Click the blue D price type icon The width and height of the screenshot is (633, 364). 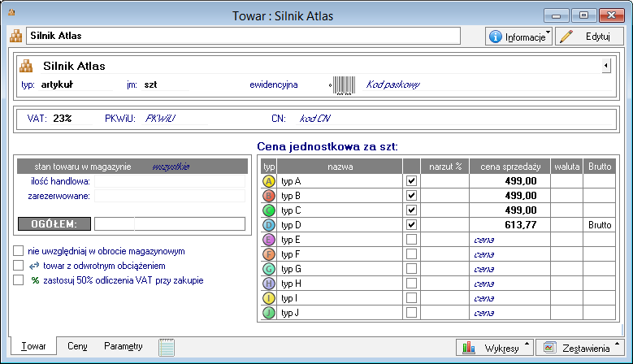268,225
